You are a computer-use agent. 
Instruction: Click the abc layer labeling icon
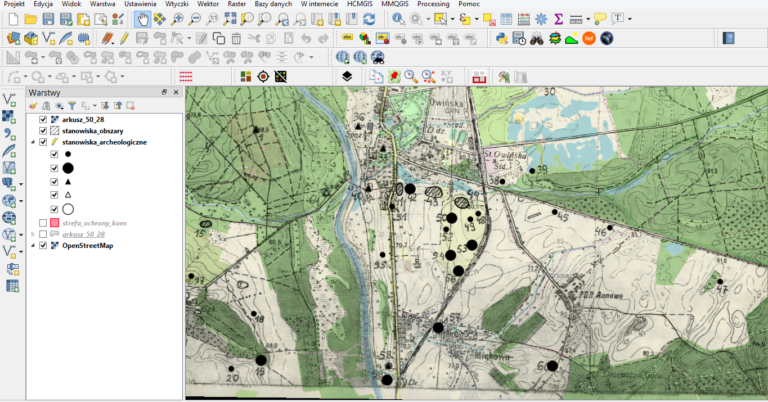click(347, 38)
